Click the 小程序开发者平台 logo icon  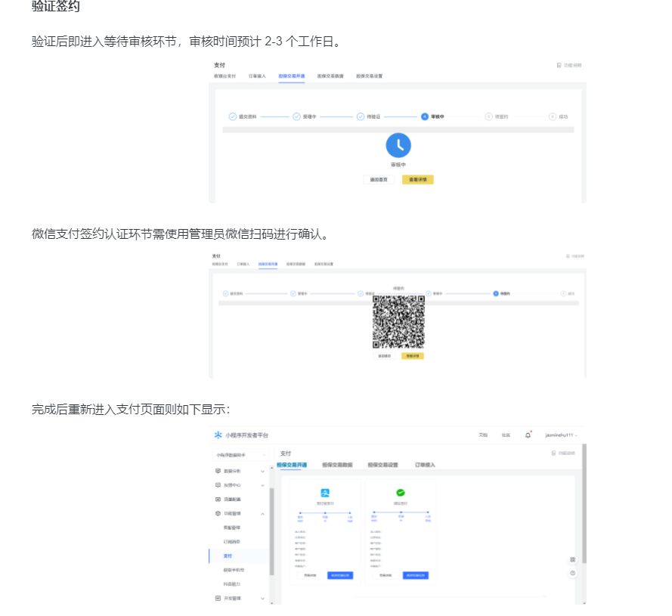218,435
